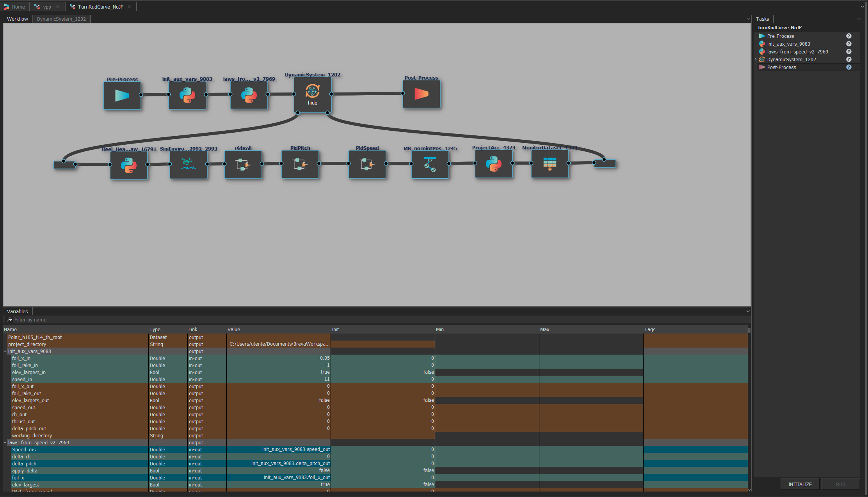This screenshot has height=497, width=868.
Task: Open the DynamicSystem_1202 sub-tab
Action: click(61, 19)
